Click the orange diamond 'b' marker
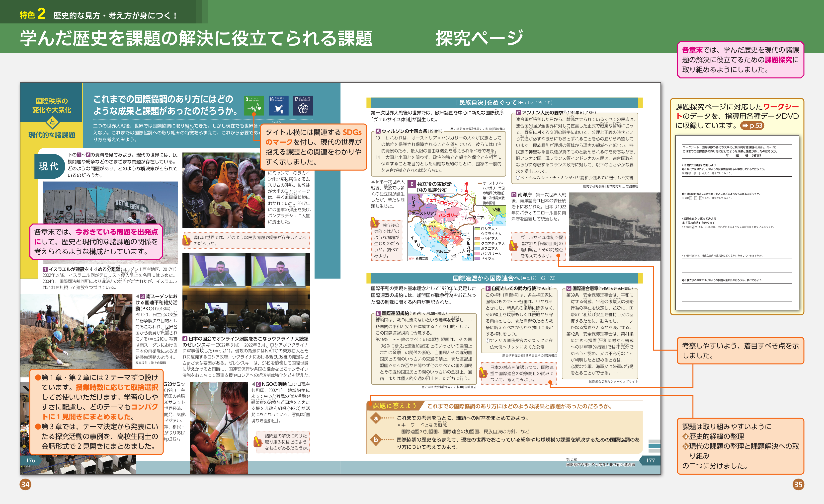The width and height of the screenshot is (824, 504). pos(376,439)
